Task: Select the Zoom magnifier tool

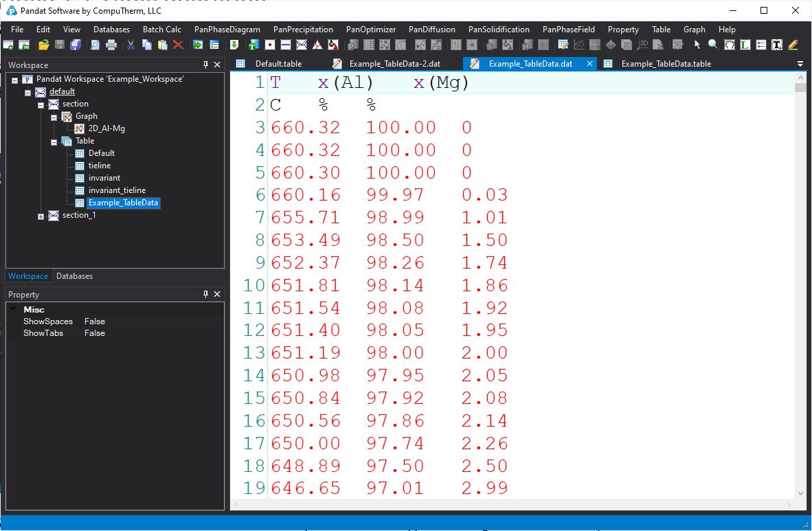Action: point(713,45)
